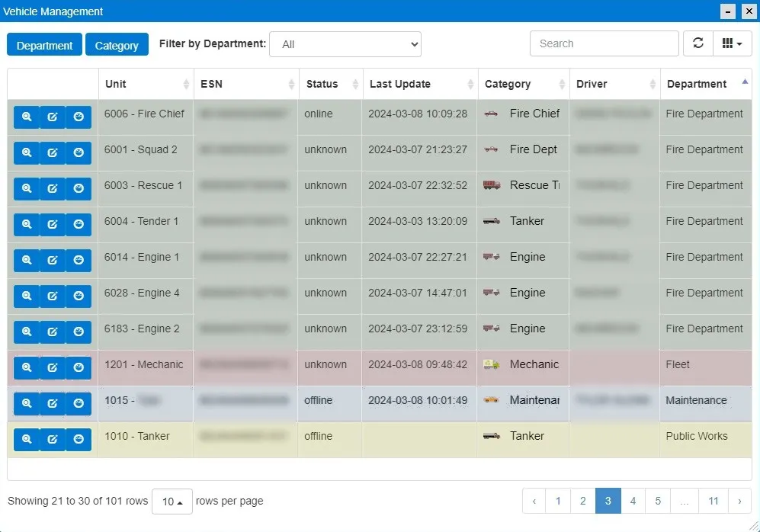Select the 'Public Works' department cell
Image resolution: width=760 pixels, height=532 pixels.
coord(706,440)
